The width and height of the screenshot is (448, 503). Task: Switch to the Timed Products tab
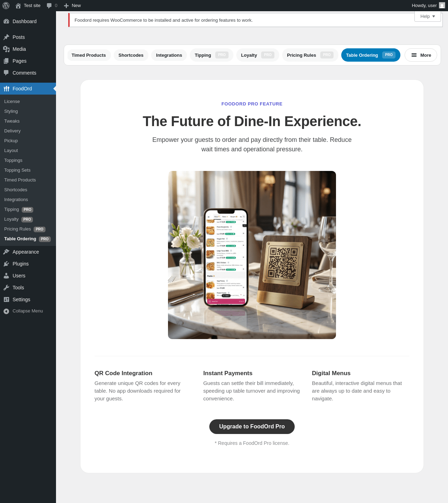pyautogui.click(x=89, y=55)
